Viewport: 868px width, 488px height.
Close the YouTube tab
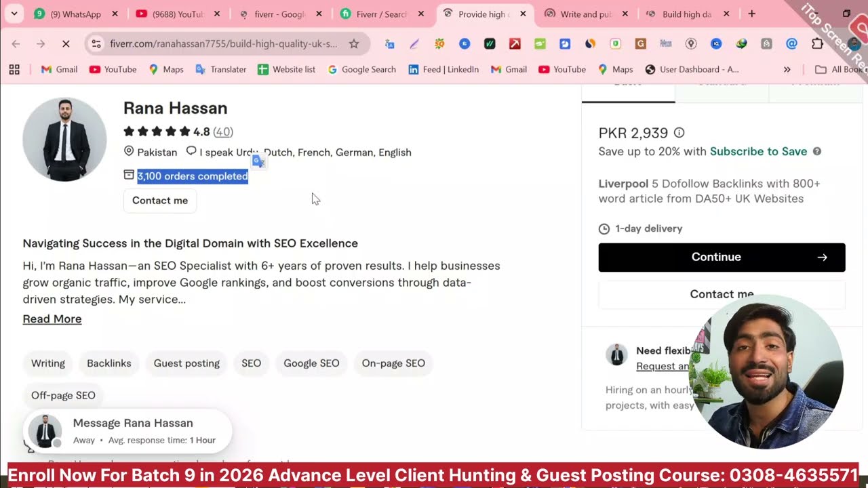point(216,14)
